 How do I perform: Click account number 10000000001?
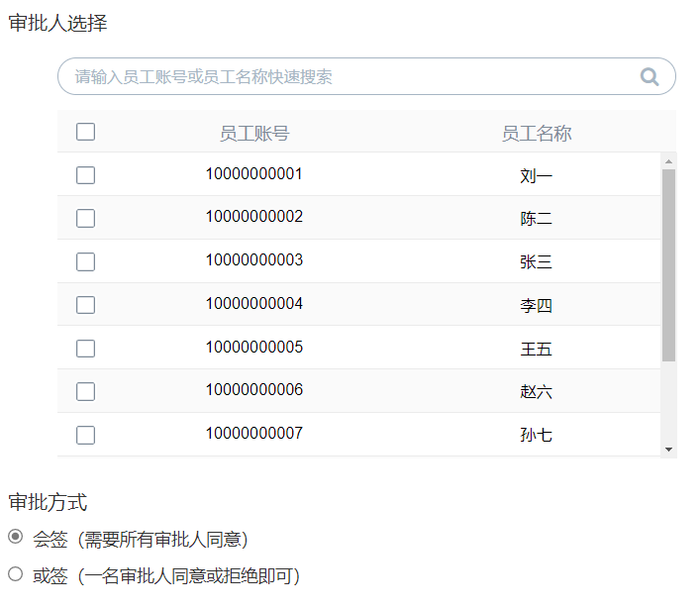point(254,174)
